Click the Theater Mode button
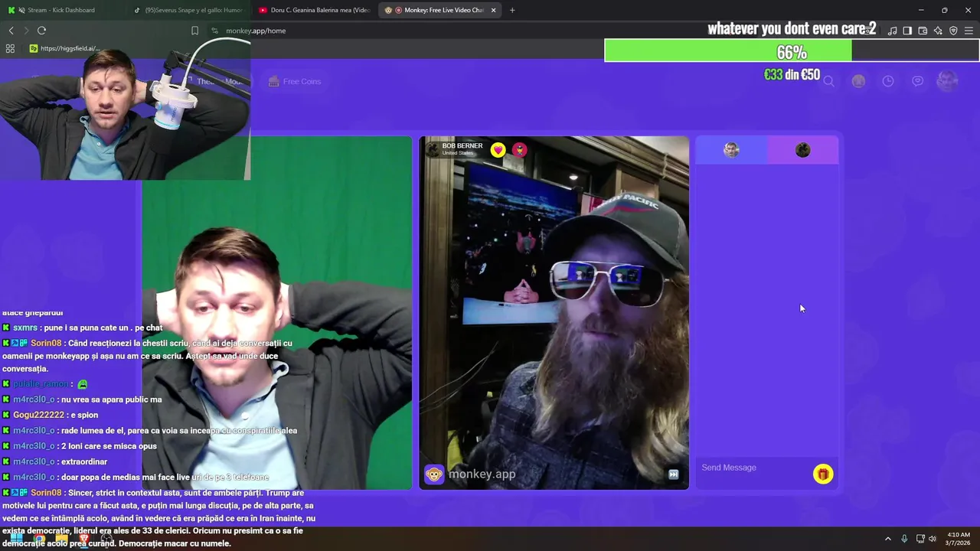980x551 pixels. click(x=219, y=81)
